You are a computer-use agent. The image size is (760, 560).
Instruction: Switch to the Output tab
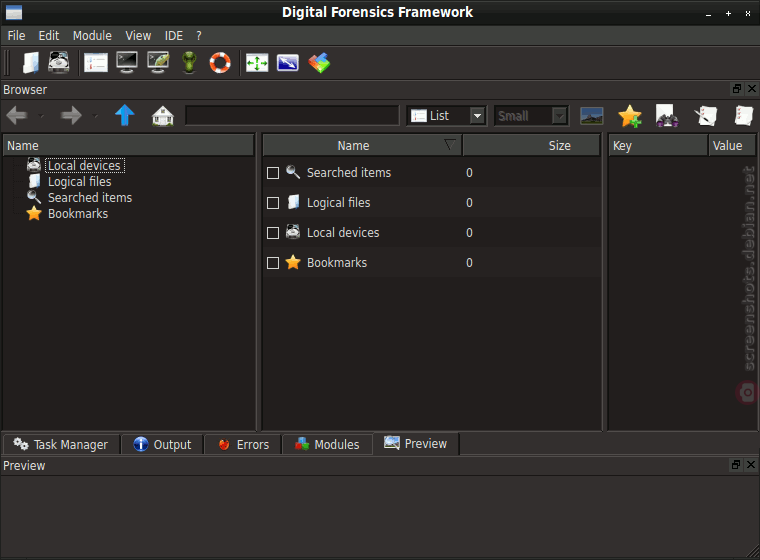pos(162,445)
